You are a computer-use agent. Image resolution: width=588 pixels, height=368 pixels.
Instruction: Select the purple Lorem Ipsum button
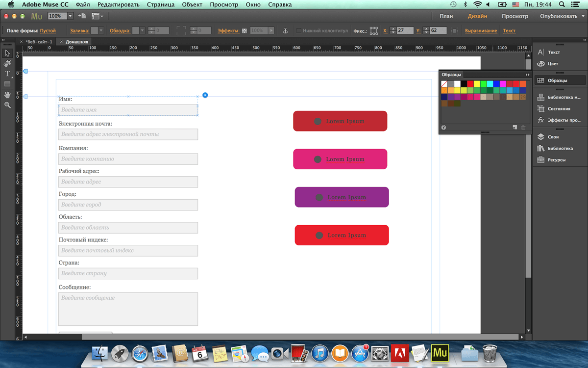tap(342, 197)
